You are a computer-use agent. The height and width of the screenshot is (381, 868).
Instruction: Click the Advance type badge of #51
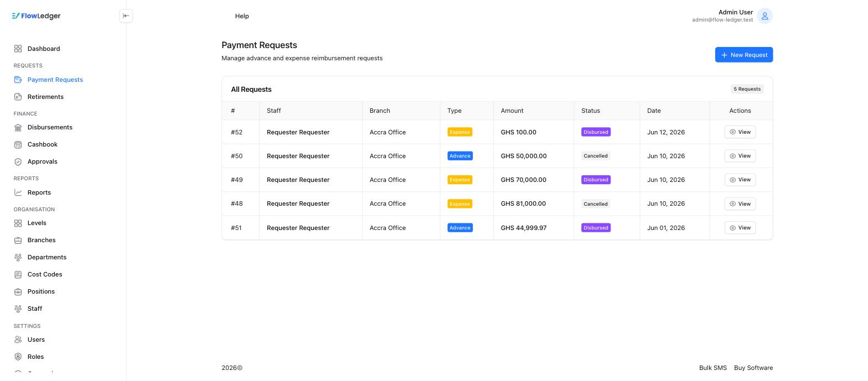tap(460, 228)
